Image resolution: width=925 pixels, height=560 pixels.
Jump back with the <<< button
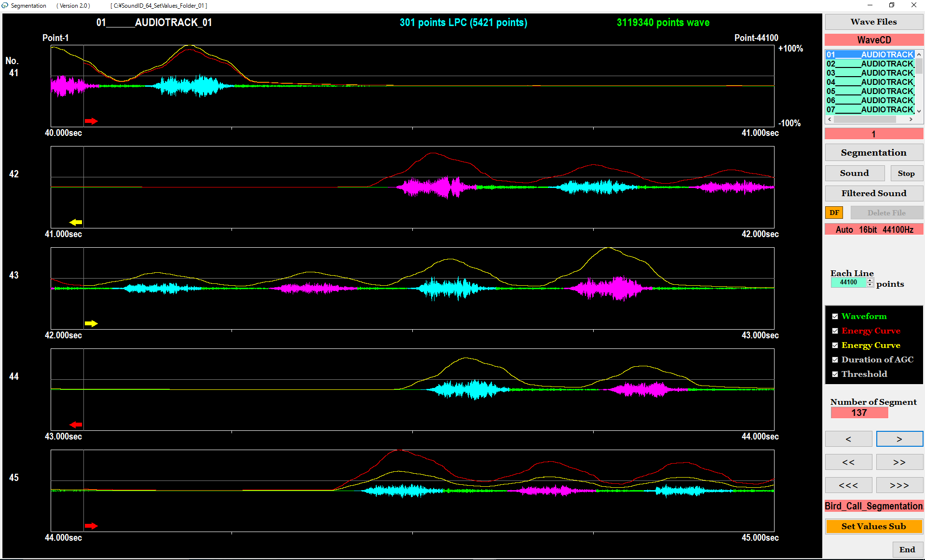click(x=848, y=485)
